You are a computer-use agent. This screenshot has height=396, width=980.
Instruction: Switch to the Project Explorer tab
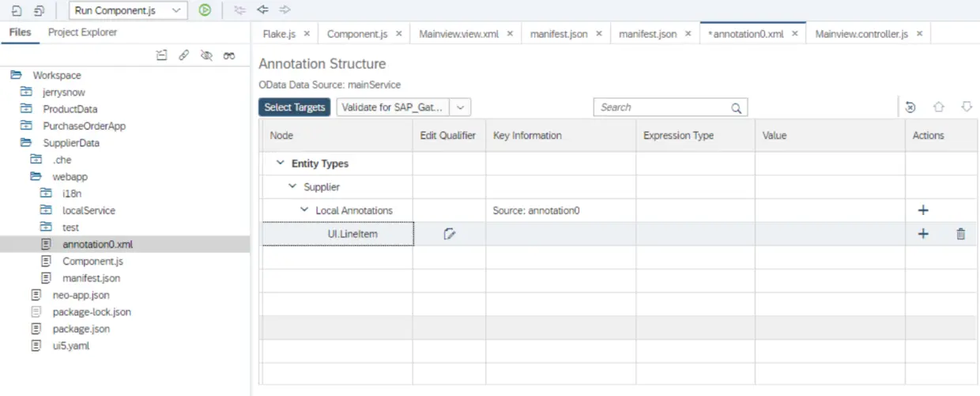[82, 32]
